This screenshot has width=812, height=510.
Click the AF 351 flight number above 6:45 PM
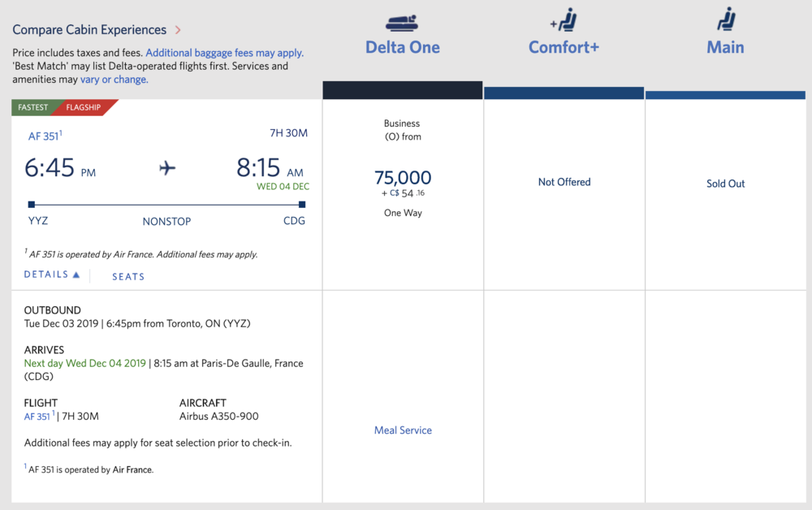43,136
